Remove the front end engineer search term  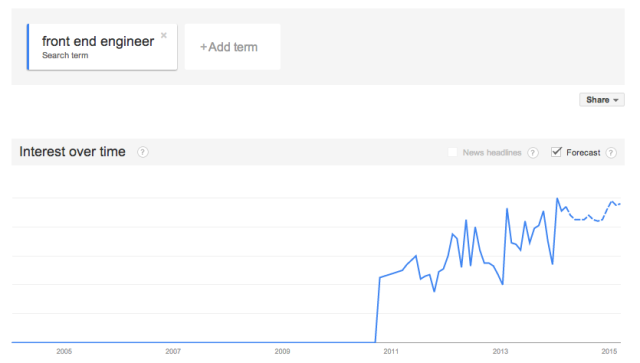(x=164, y=36)
